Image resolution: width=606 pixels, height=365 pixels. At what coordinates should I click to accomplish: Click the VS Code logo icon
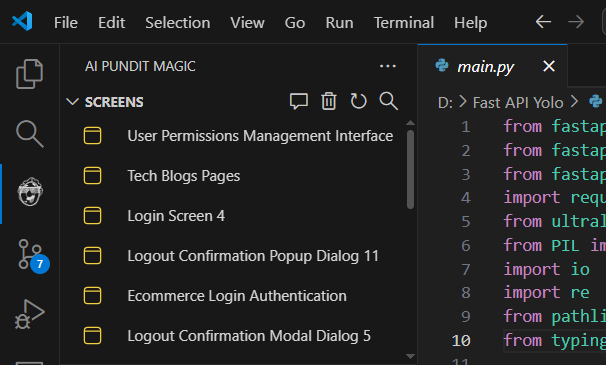22,21
